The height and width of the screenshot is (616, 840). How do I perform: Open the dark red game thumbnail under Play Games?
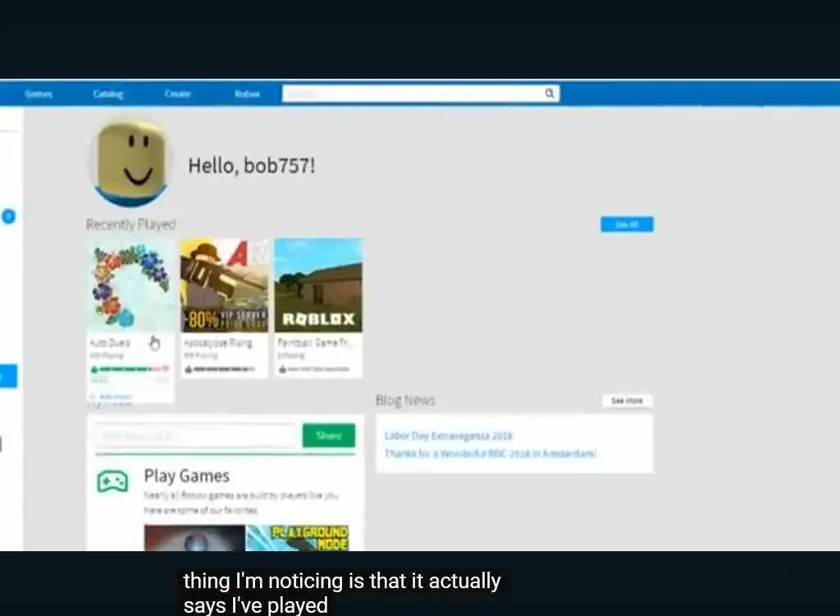194,538
